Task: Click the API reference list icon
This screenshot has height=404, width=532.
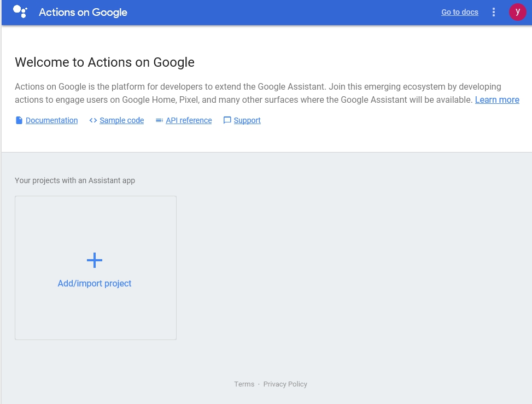Action: [159, 120]
